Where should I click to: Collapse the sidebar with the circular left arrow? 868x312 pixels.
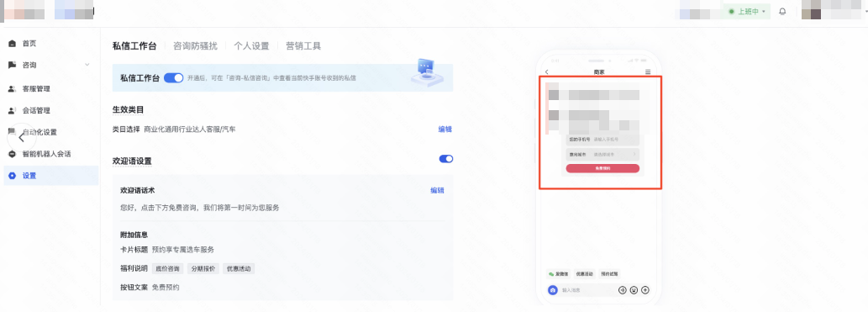point(22,137)
